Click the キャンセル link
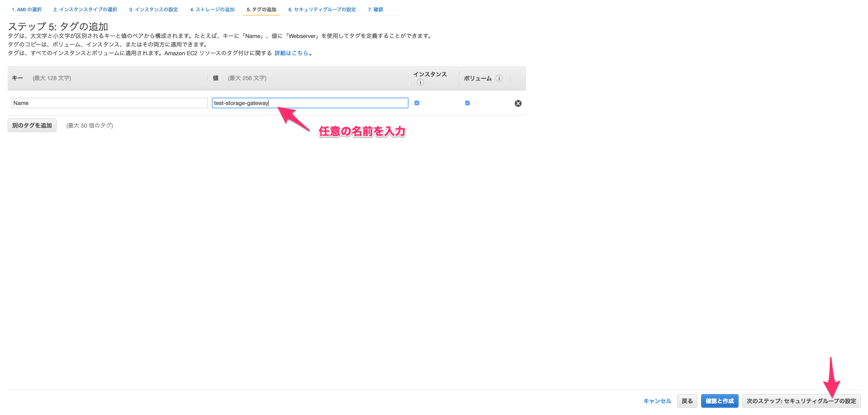 657,401
